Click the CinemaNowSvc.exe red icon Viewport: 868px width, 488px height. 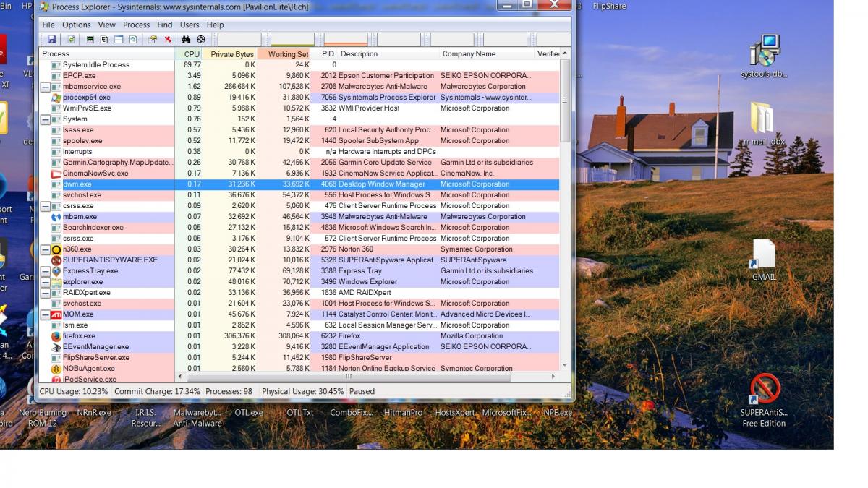[x=56, y=174]
